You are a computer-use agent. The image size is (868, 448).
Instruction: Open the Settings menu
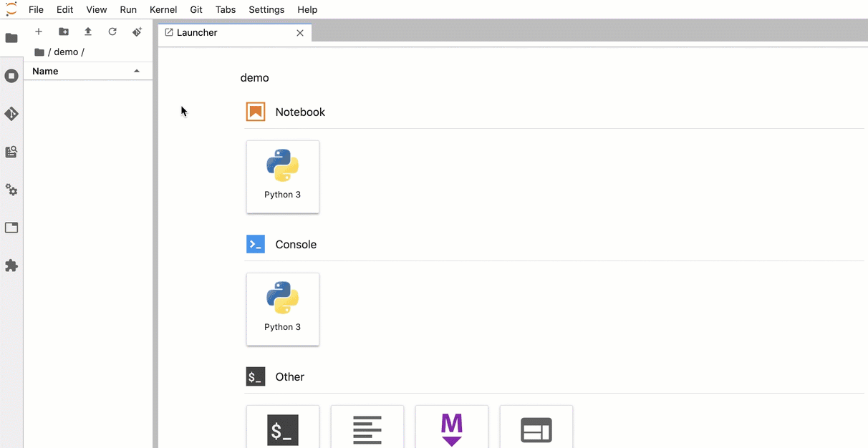[266, 9]
